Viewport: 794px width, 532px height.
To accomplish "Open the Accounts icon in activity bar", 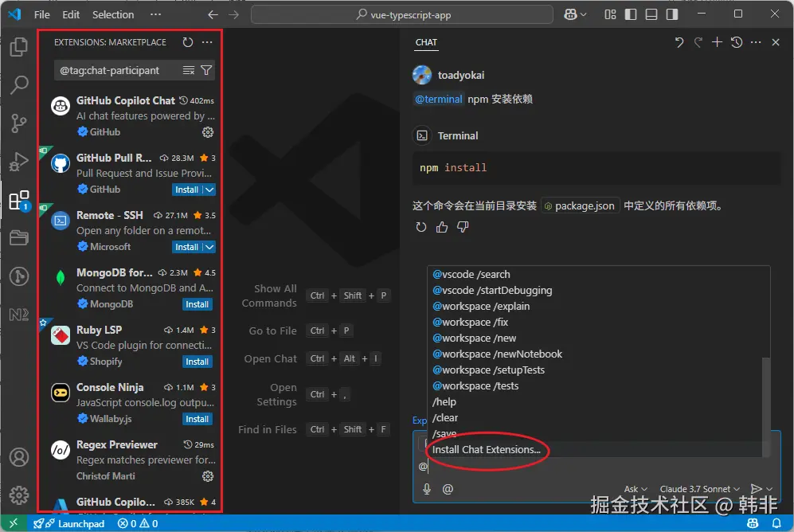I will tap(19, 457).
